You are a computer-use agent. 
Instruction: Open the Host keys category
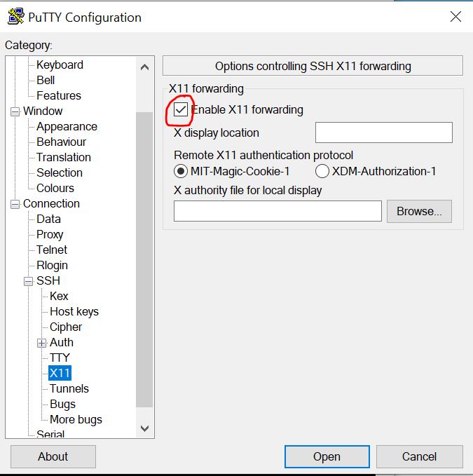(x=74, y=311)
